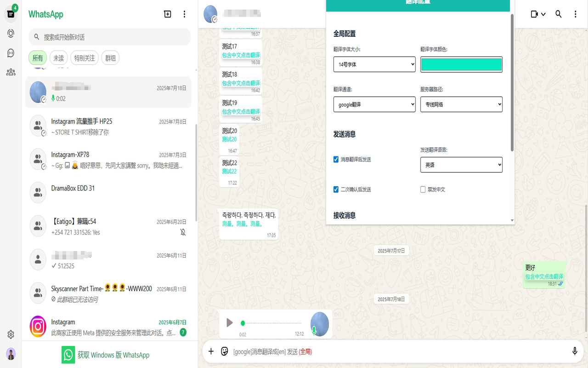Viewport: 588px width, 368px height.
Task: Click the 发送消息 section heading
Action: pos(345,134)
